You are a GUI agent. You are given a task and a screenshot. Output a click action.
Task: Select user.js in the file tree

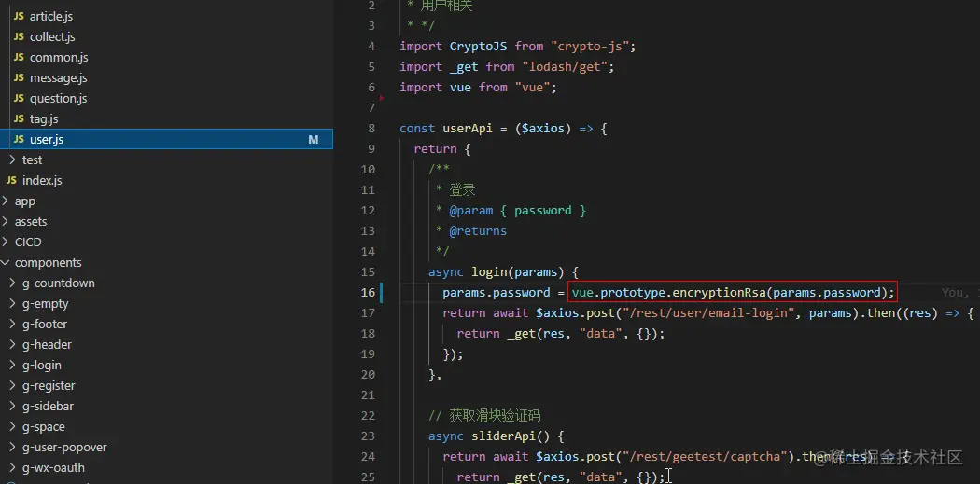pyautogui.click(x=166, y=139)
